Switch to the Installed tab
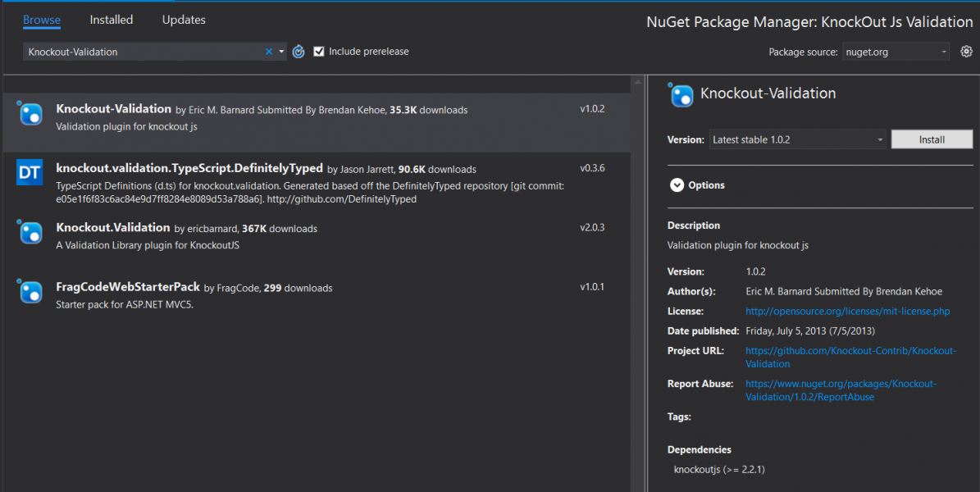This screenshot has height=492, width=980. [x=112, y=20]
